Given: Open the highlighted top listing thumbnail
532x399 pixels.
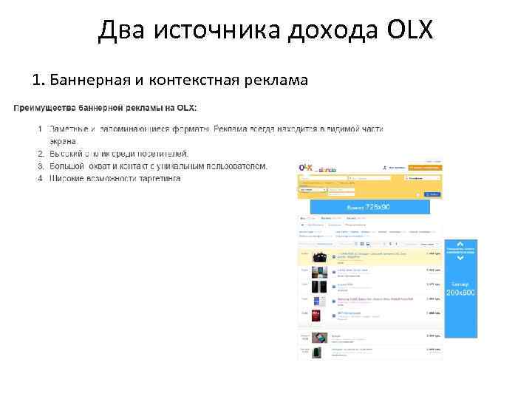Looking at the screenshot, I should tap(319, 258).
